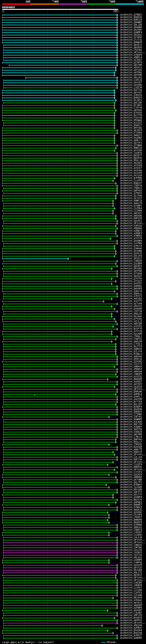
Task: Click the UniRef100_Q3AXJ4 label
Action: 131,291
